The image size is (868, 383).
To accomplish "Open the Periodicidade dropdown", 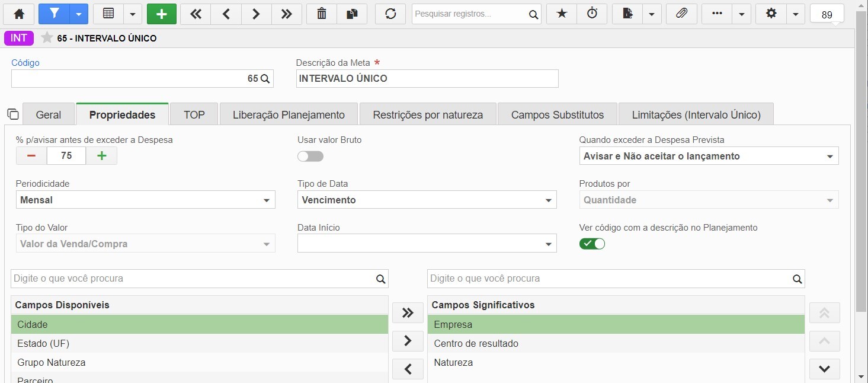I will (146, 200).
